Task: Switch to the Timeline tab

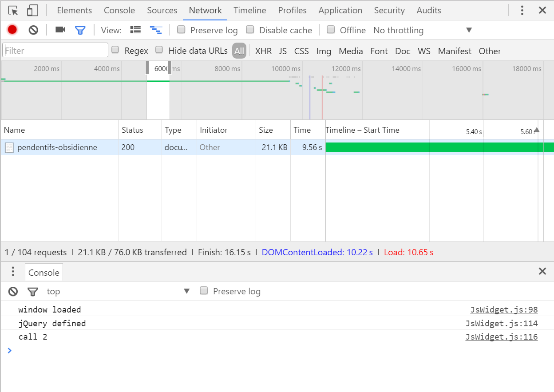Action: click(250, 10)
